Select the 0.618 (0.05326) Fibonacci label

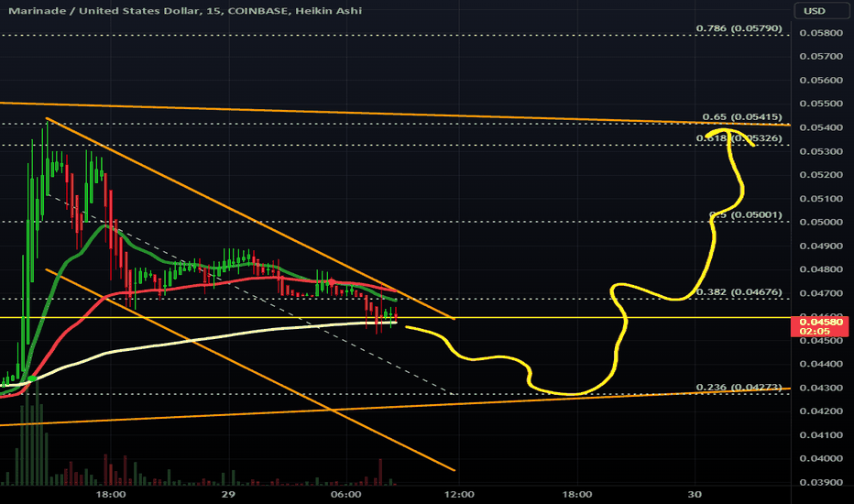739,138
